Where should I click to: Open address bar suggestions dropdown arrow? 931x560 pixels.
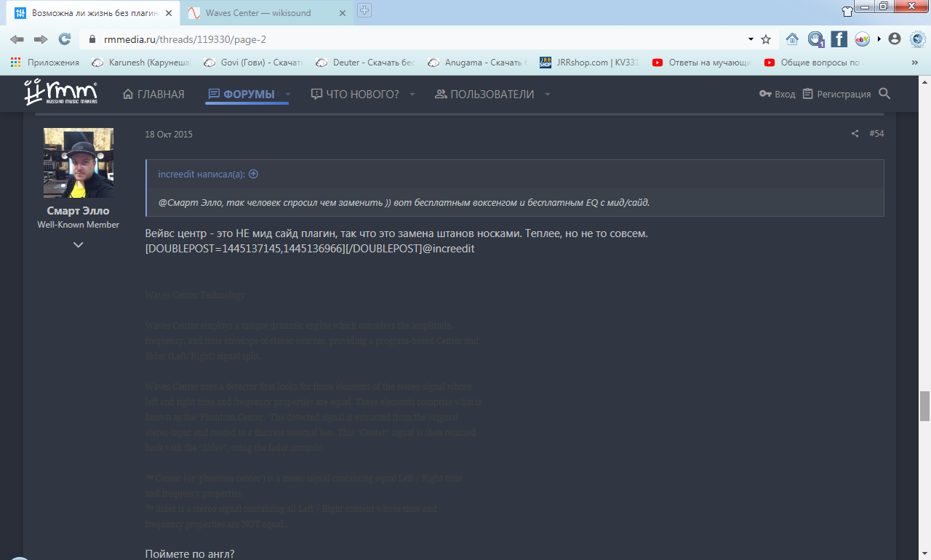751,39
